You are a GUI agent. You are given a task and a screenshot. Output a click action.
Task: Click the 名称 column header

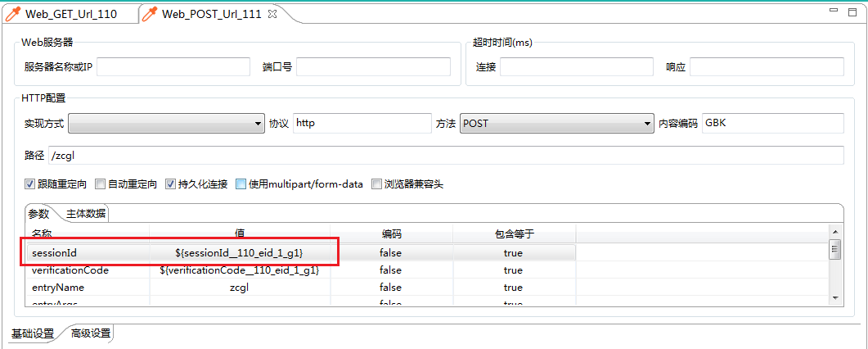click(88, 234)
